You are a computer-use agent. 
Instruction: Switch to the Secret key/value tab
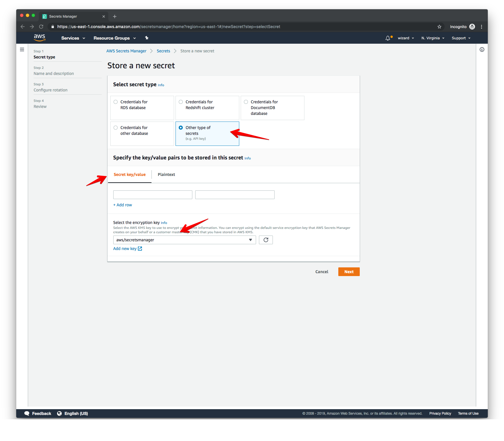(129, 174)
